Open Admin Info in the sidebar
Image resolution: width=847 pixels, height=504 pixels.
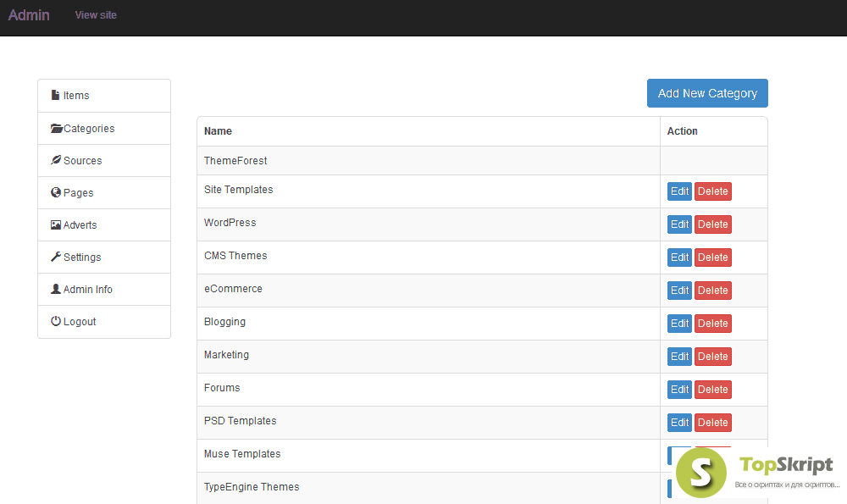104,290
